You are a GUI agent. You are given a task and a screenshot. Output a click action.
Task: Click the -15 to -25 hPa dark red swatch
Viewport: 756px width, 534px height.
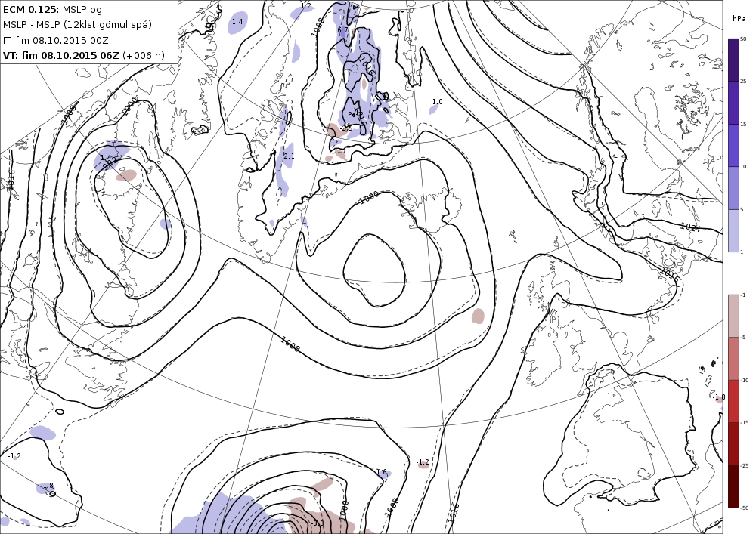pos(733,443)
